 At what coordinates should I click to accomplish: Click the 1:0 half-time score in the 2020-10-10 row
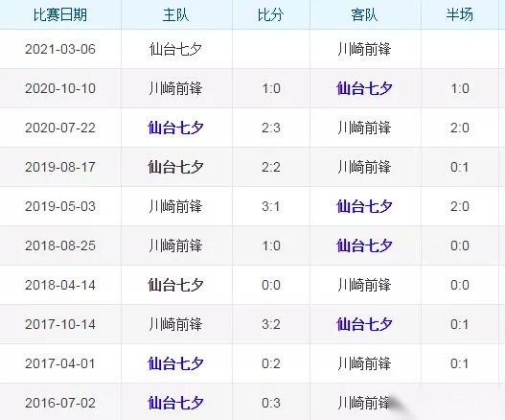point(460,88)
